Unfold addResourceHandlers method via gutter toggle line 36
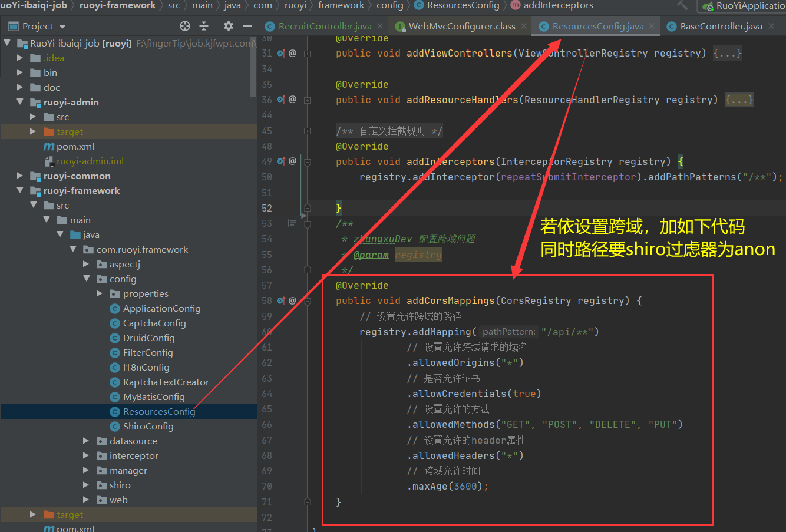This screenshot has height=532, width=786. coord(308,100)
